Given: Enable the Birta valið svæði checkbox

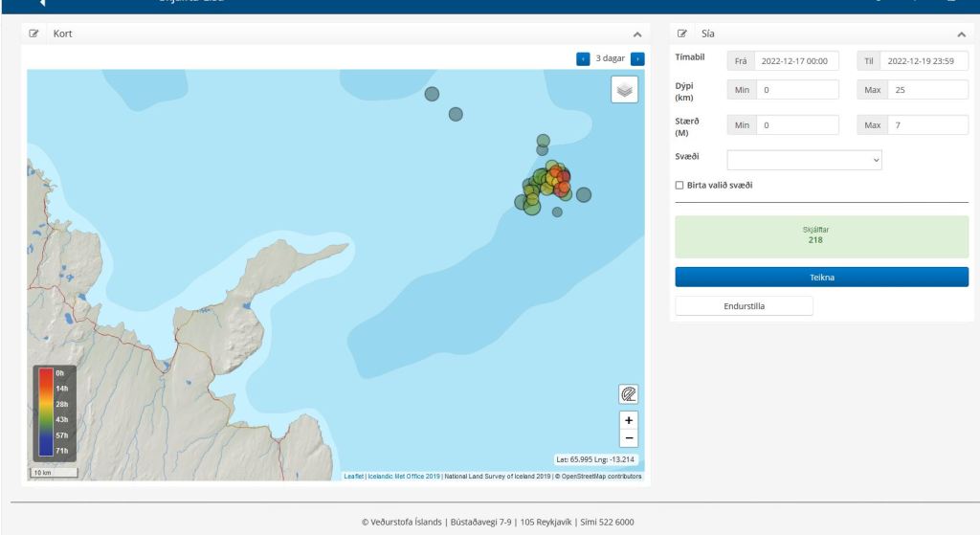Looking at the screenshot, I should 679,185.
